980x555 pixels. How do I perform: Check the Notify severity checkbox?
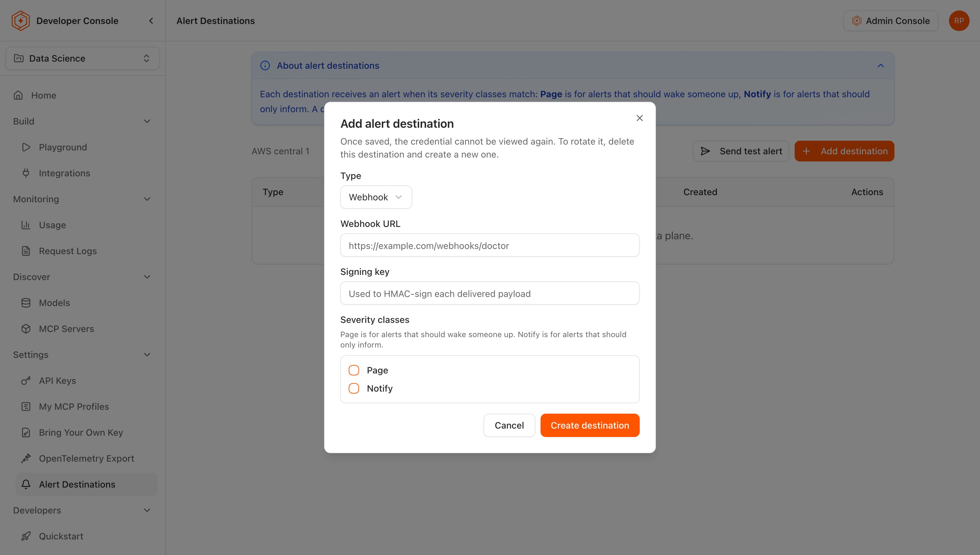tap(354, 388)
